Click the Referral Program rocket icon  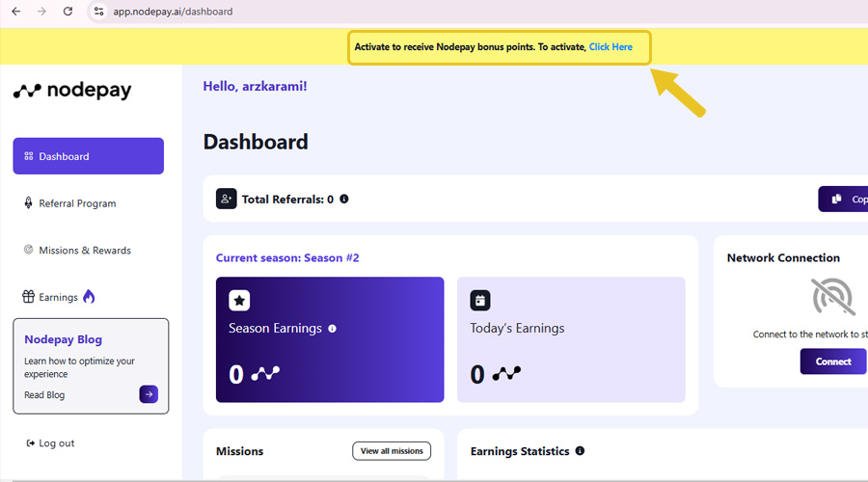(x=28, y=203)
